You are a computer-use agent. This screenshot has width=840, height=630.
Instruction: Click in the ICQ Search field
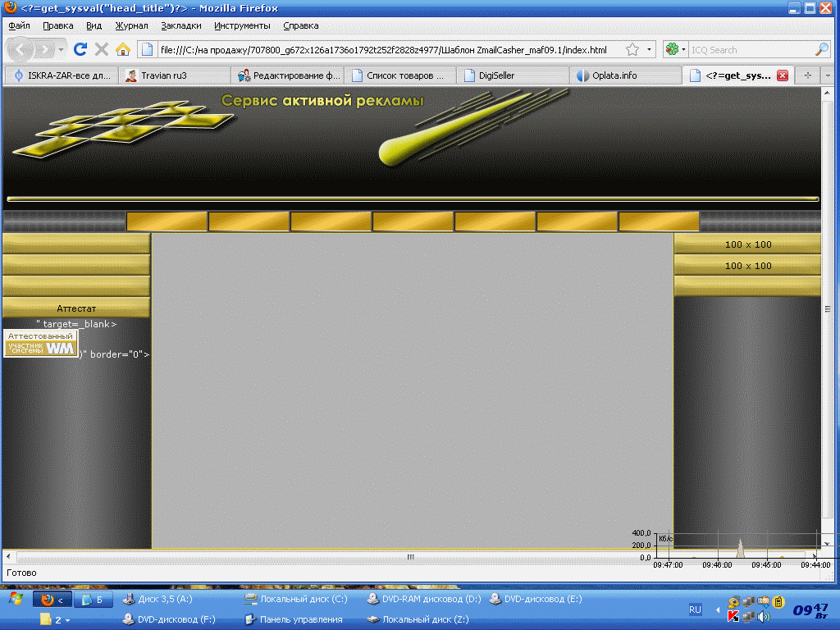pyautogui.click(x=751, y=50)
